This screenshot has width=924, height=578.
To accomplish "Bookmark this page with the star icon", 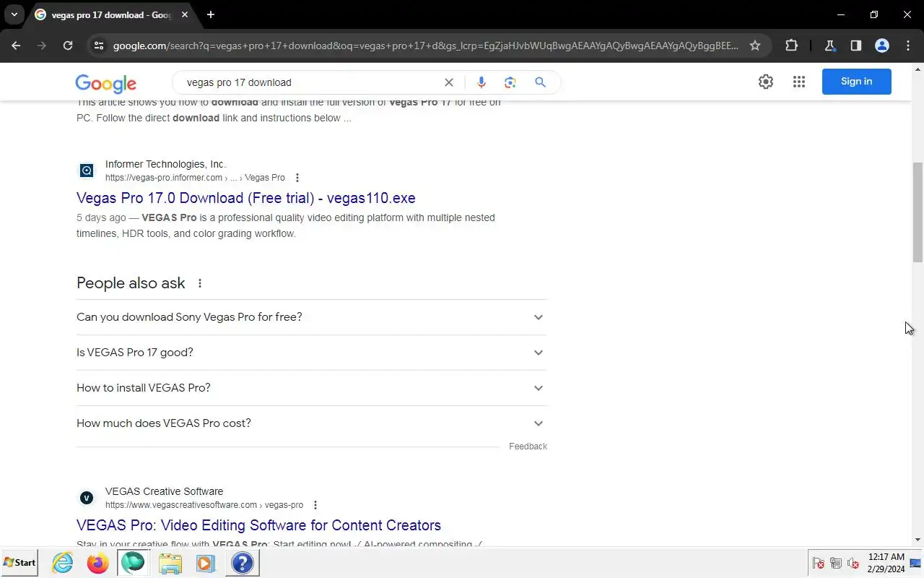I will (x=755, y=46).
